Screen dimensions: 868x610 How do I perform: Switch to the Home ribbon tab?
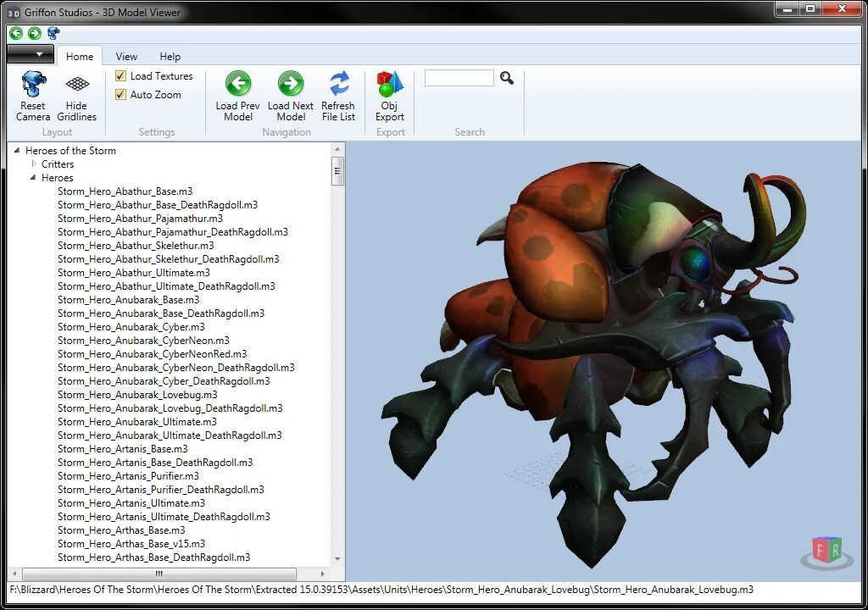click(x=80, y=57)
